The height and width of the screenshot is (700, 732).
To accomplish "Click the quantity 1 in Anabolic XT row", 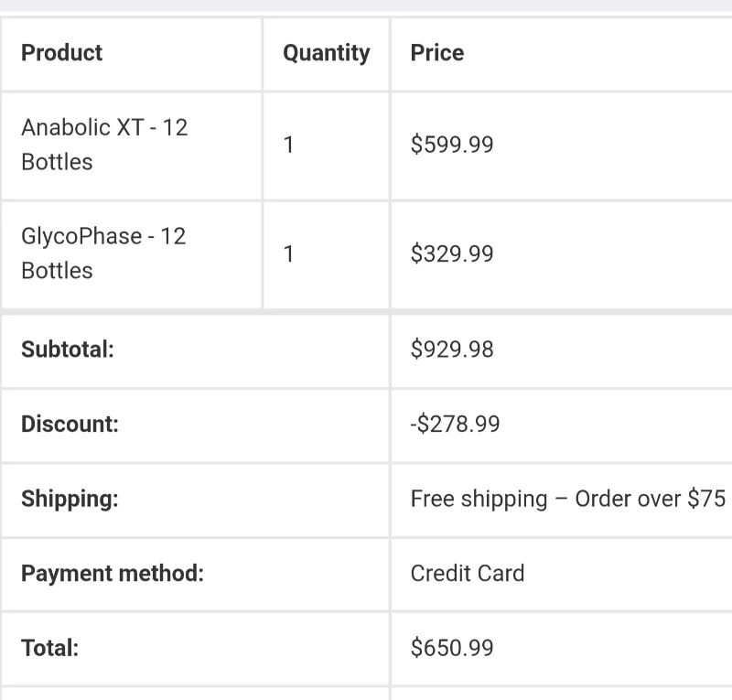I will (288, 145).
